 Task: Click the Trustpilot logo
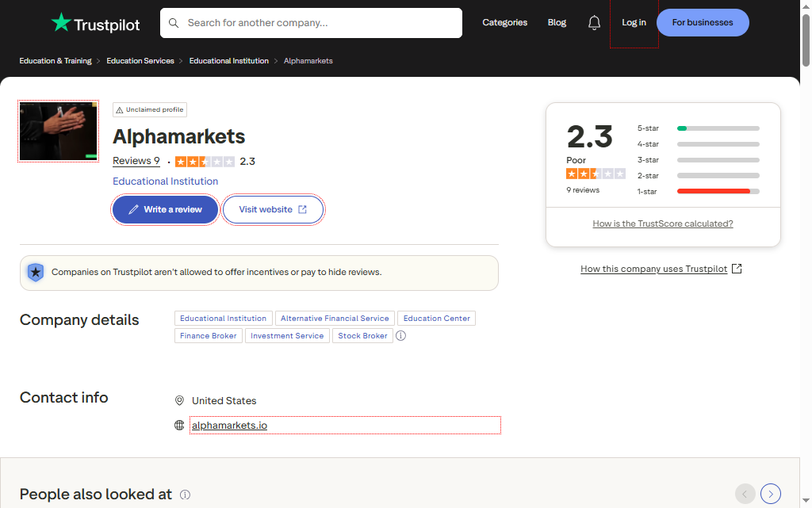click(x=95, y=23)
